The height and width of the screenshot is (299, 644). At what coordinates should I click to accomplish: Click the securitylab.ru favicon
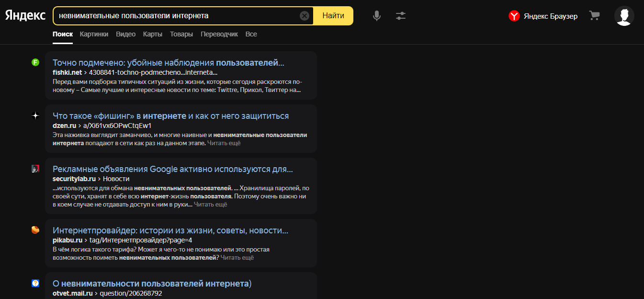[x=35, y=169]
